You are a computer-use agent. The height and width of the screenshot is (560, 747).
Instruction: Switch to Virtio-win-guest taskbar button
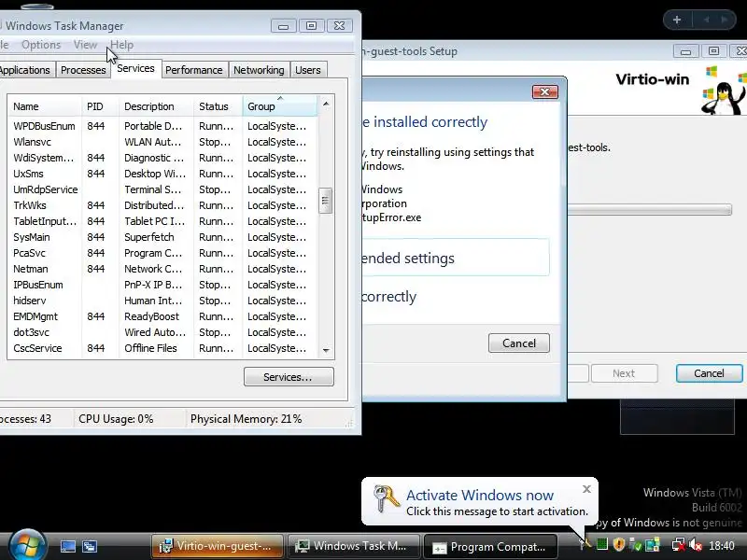coord(218,546)
